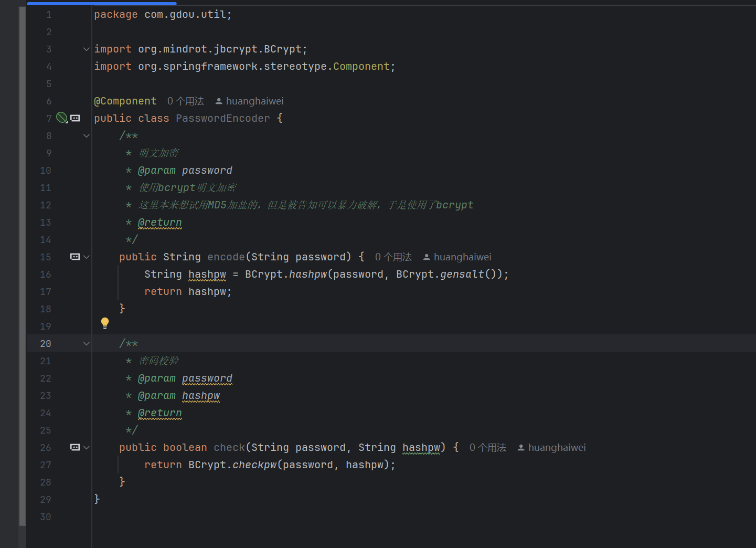
Task: Collapse the import statements at line 3
Action: 87,49
